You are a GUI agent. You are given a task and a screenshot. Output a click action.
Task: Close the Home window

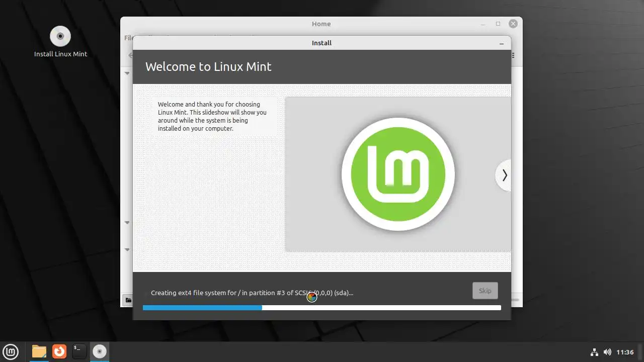(x=513, y=24)
